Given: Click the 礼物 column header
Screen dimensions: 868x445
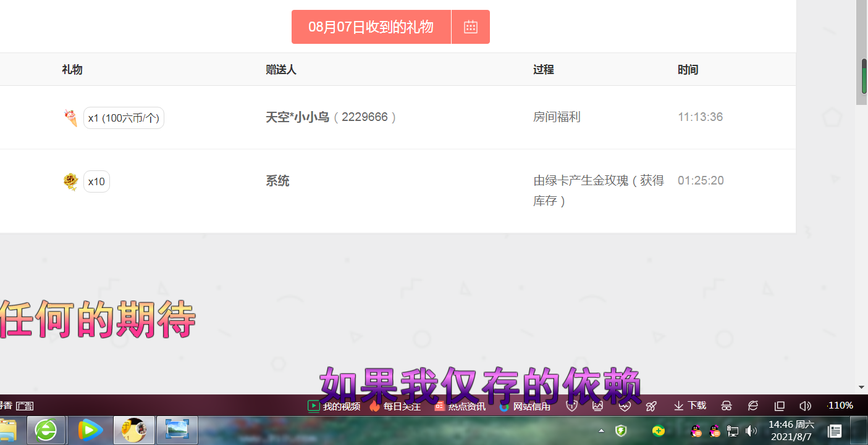Looking at the screenshot, I should click(72, 70).
